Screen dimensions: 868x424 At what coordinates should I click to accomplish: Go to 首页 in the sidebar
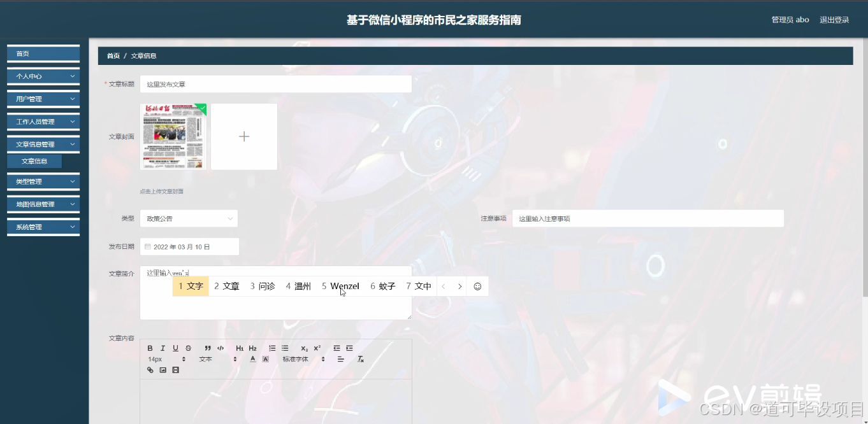(43, 53)
